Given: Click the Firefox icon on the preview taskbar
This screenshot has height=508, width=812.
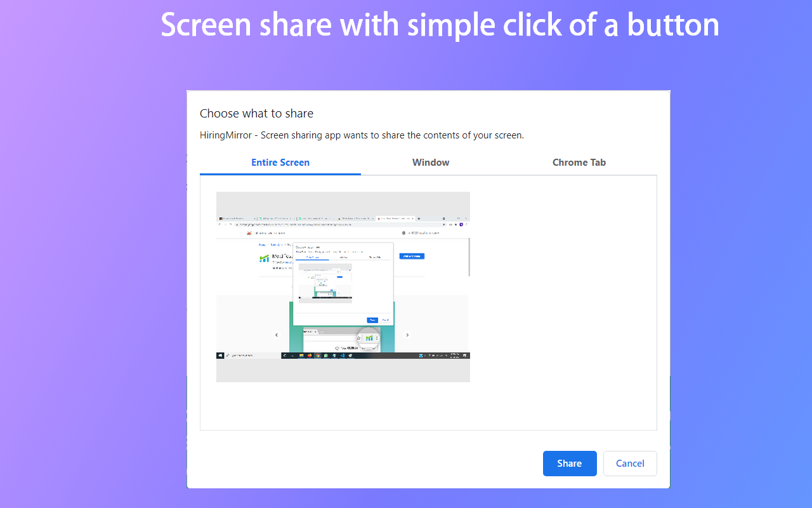Looking at the screenshot, I should click(x=309, y=356).
